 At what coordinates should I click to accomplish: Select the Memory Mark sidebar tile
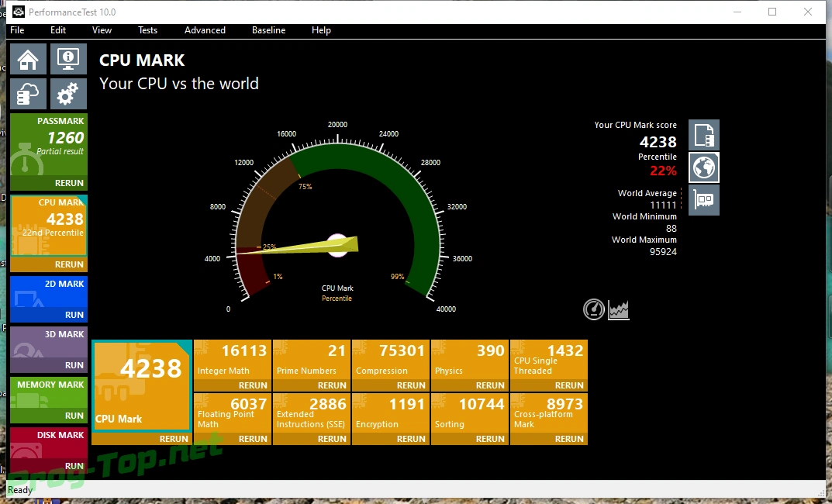[49, 392]
